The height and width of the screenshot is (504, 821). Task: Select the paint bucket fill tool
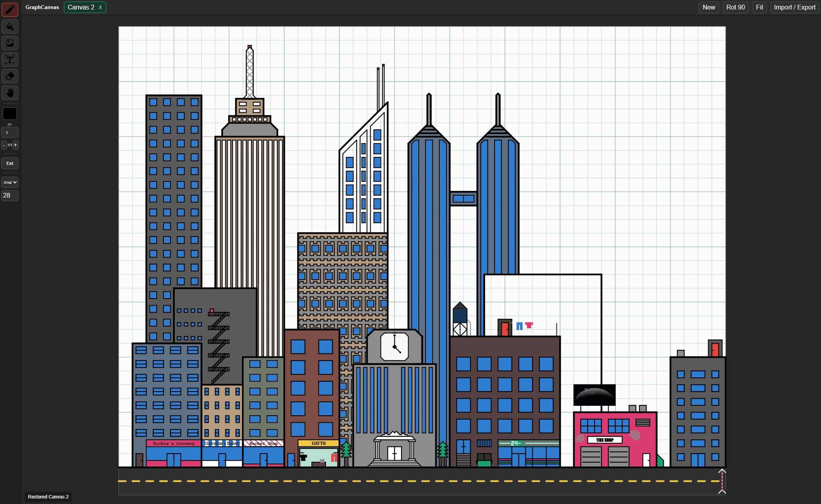tap(10, 26)
